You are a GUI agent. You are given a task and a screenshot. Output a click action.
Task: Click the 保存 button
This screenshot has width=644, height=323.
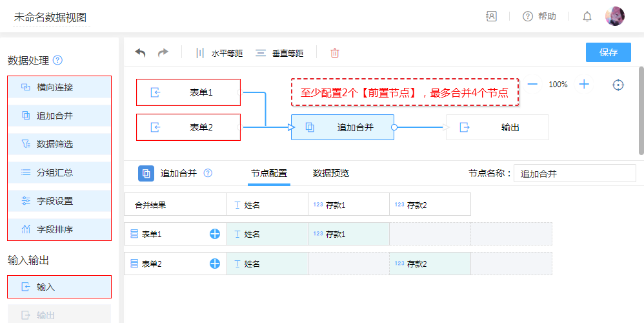[608, 52]
